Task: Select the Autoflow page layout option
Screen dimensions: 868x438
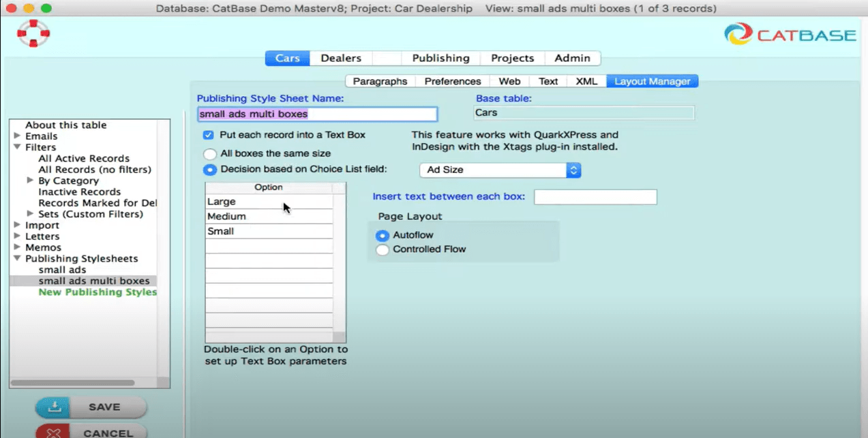Action: (x=383, y=235)
